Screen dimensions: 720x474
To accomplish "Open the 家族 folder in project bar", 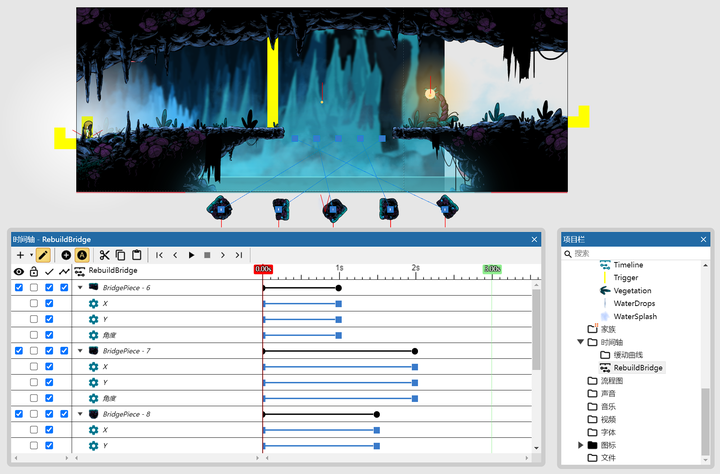I will click(x=608, y=329).
